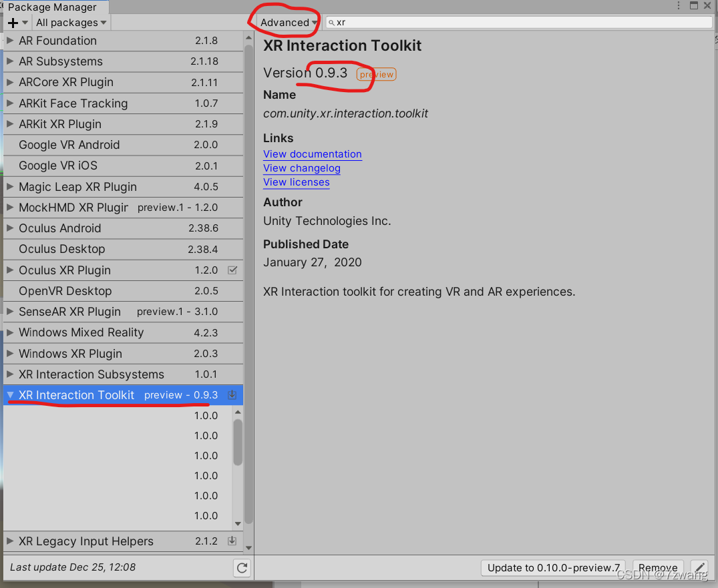Expand the AR Subsystems package
Image resolution: width=718 pixels, height=588 pixels.
(9, 61)
